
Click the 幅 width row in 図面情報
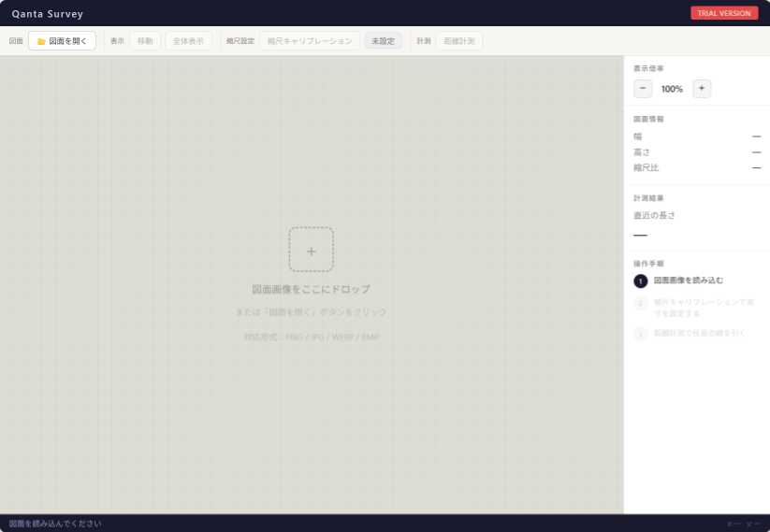tap(696, 137)
